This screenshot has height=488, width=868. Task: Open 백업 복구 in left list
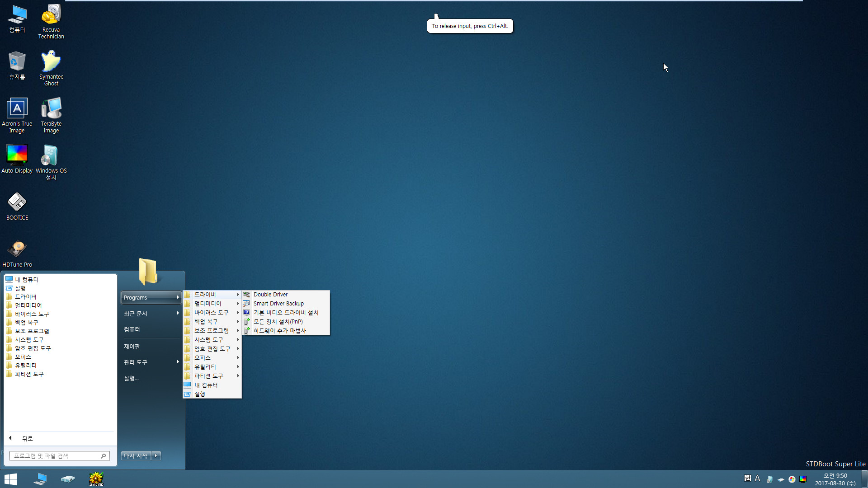tap(61, 323)
